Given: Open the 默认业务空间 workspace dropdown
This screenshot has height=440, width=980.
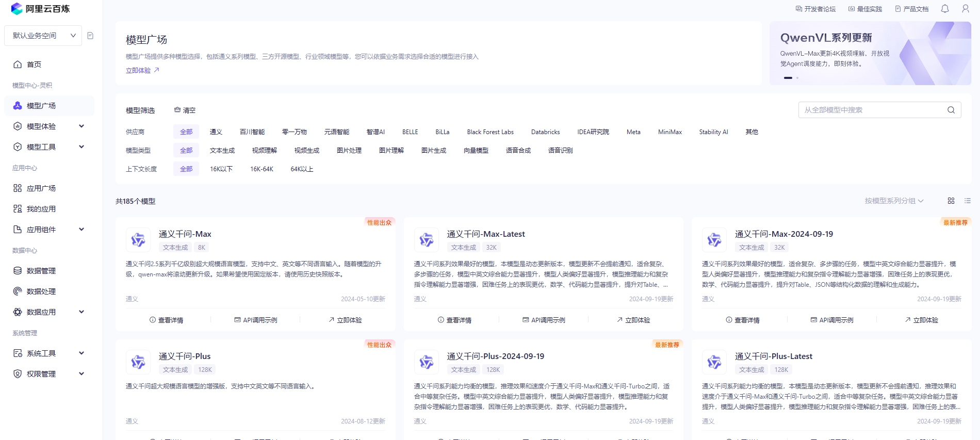Looking at the screenshot, I should [43, 36].
